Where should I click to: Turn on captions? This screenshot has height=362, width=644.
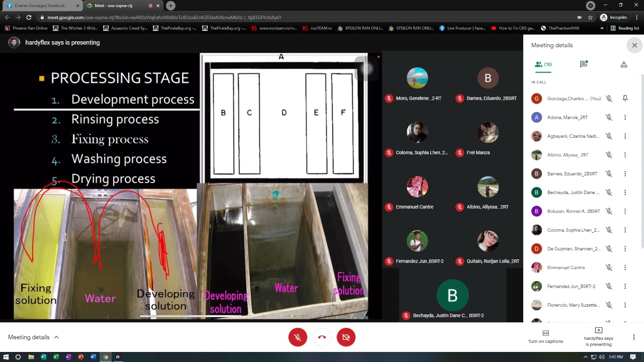(545, 337)
